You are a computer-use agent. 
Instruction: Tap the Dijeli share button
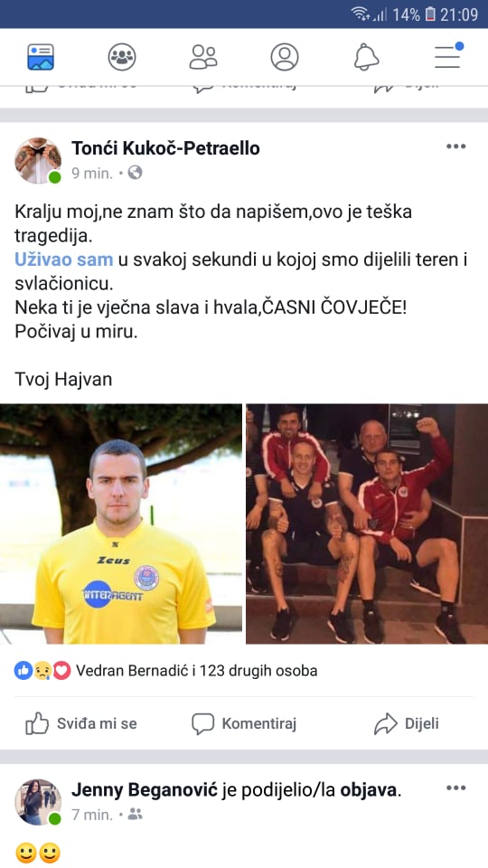click(407, 723)
